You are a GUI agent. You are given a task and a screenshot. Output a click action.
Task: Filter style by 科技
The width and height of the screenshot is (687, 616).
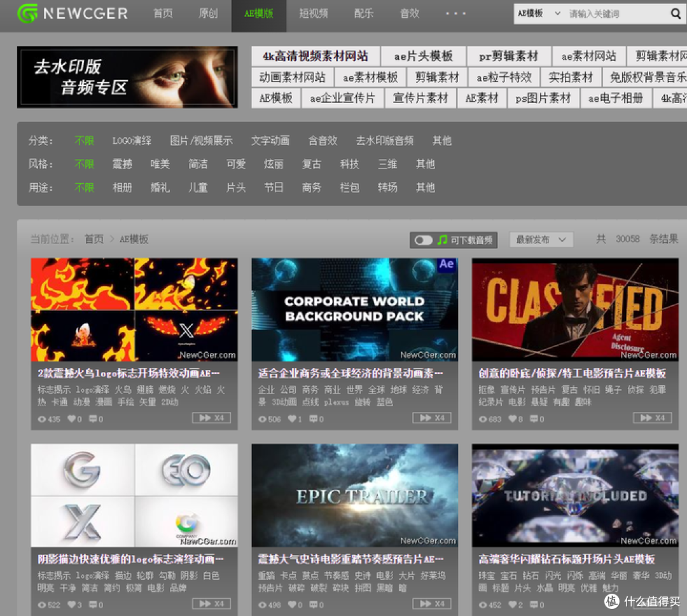(349, 164)
